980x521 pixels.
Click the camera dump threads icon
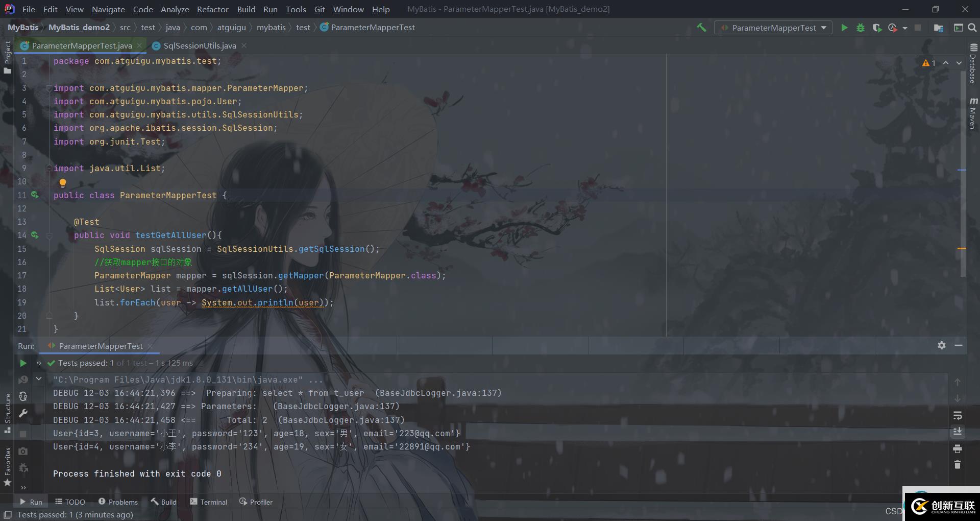[23, 451]
